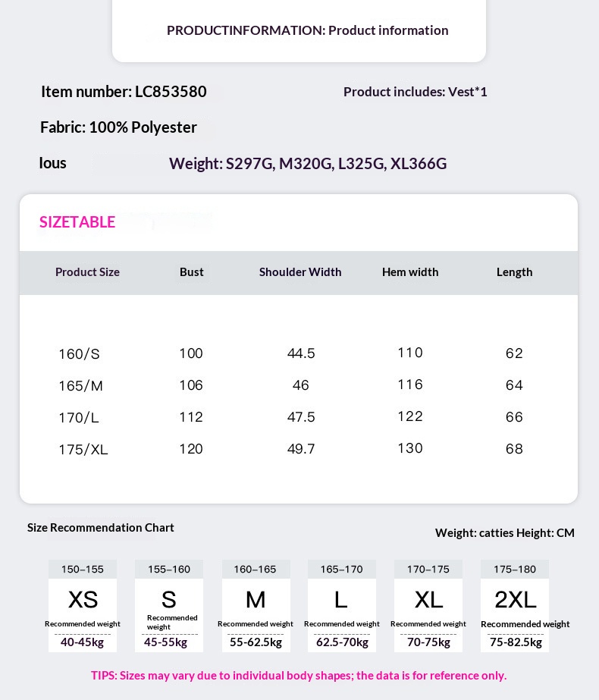The width and height of the screenshot is (599, 700).
Task: Click the 2XL size recommendation card
Action: point(515,606)
